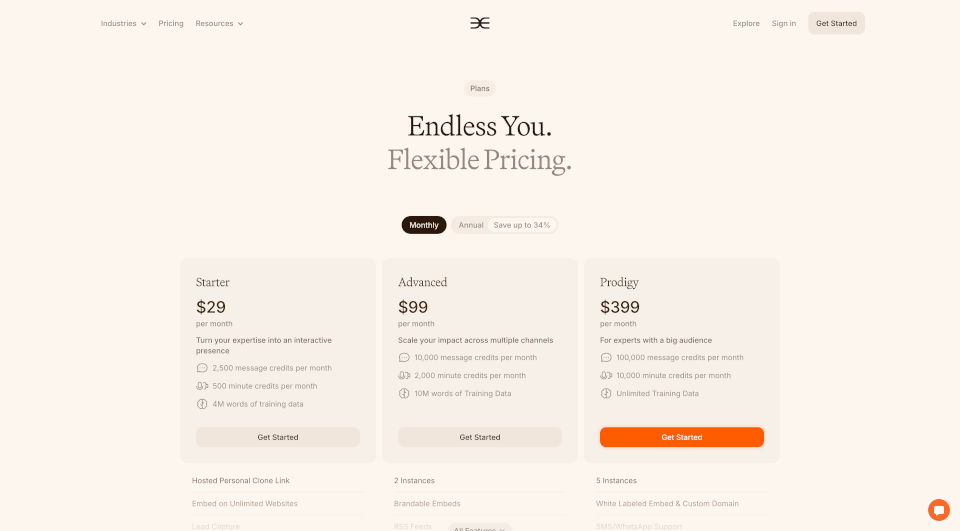The width and height of the screenshot is (960, 531).
Task: Open the All Features dropdown
Action: (479, 528)
